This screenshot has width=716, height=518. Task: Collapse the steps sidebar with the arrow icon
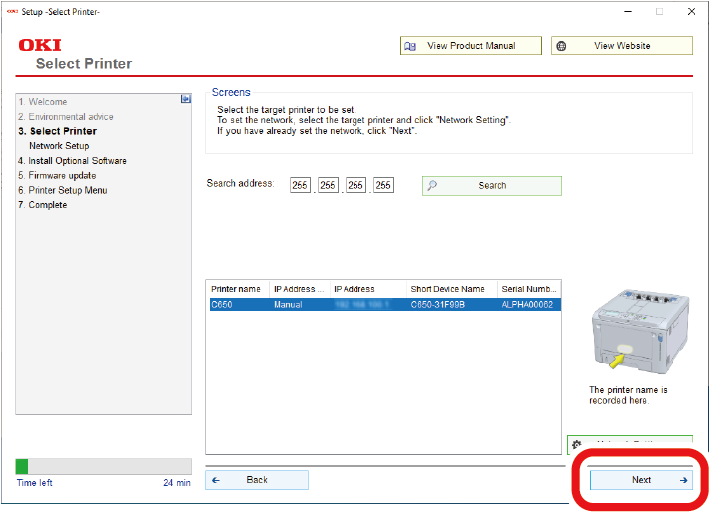pyautogui.click(x=185, y=99)
